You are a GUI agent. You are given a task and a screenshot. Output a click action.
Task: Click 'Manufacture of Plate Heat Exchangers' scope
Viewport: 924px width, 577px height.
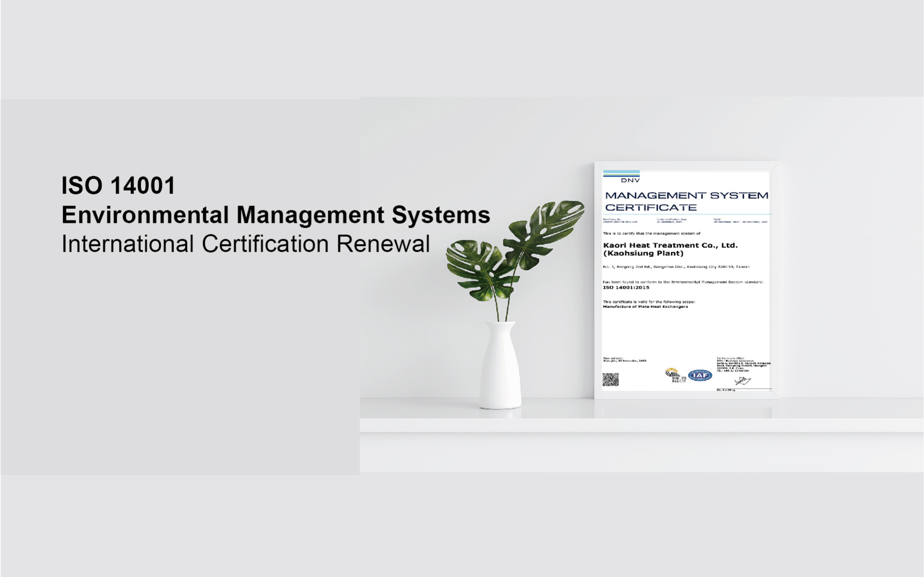645,307
